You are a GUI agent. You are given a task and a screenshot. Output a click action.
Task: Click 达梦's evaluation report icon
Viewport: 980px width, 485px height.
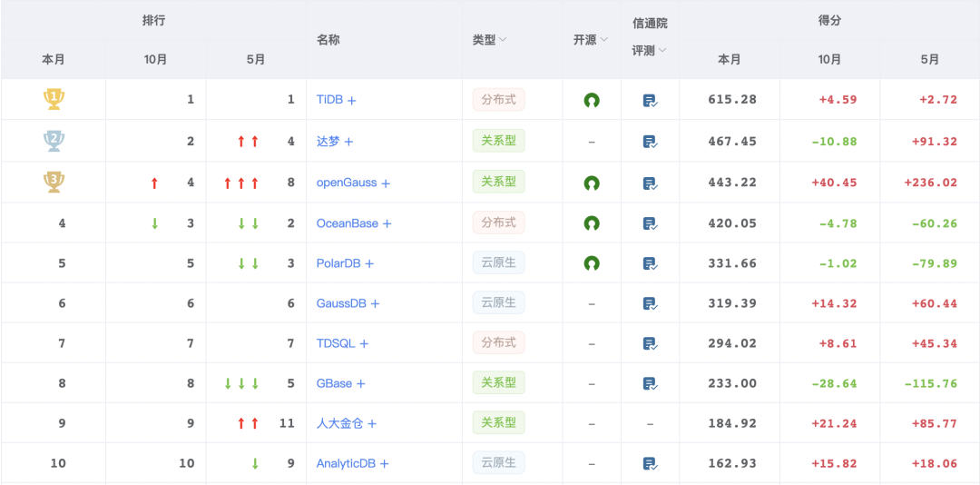pos(650,142)
